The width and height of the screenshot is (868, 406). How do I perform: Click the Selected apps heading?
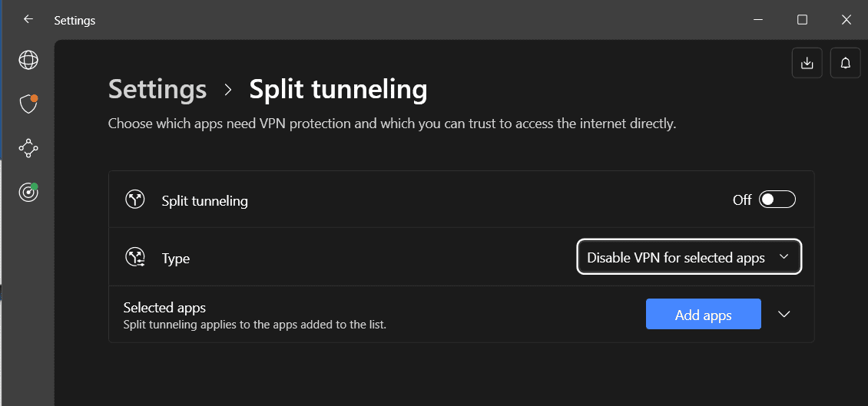164,308
